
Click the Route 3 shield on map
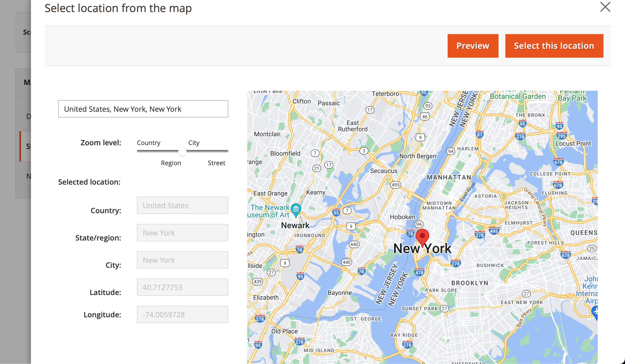click(364, 151)
